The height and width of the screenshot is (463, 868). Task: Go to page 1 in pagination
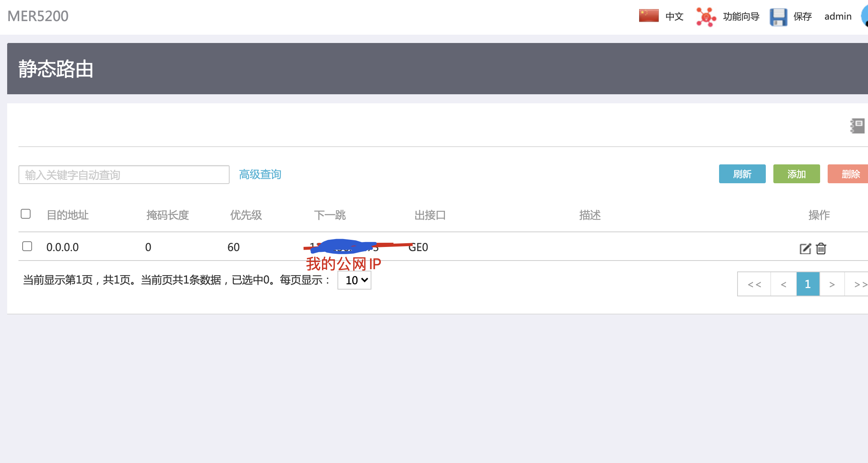click(808, 284)
